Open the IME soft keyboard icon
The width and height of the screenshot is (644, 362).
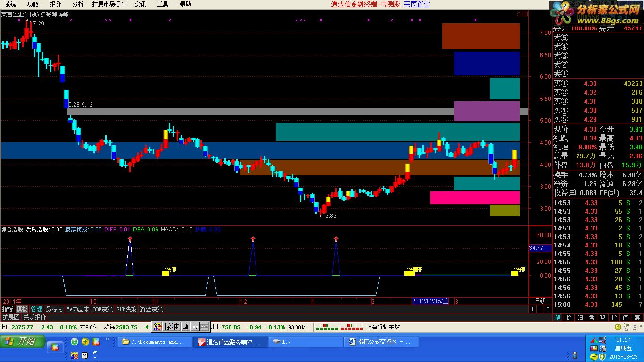(204, 327)
